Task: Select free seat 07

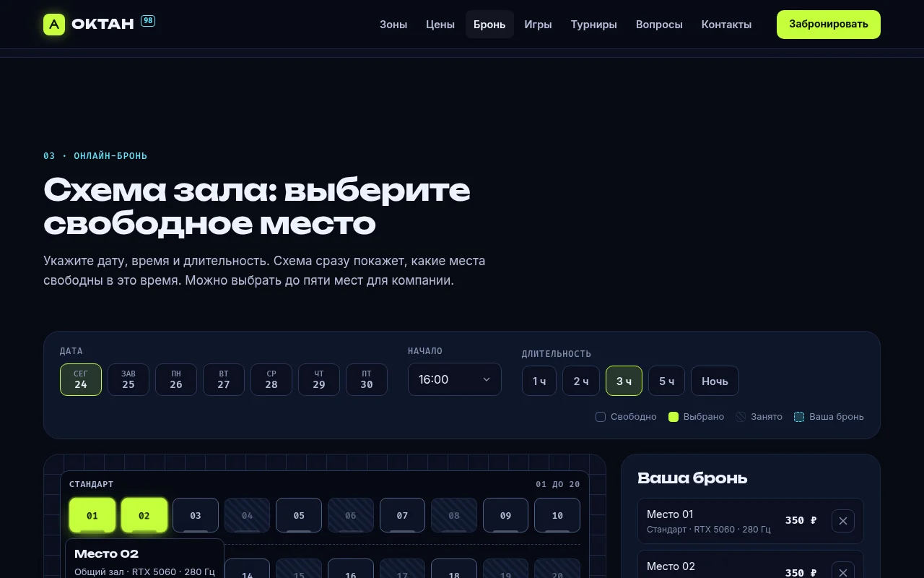Action: (x=403, y=515)
